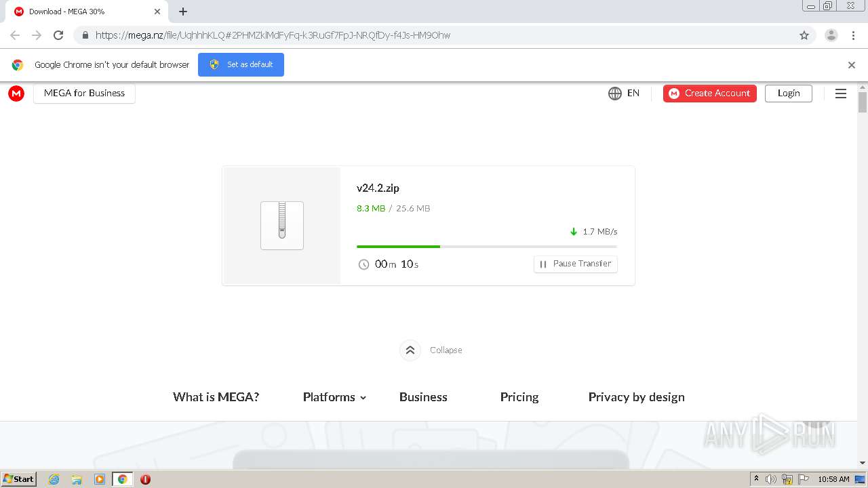
Task: Change language via globe icon
Action: click(x=615, y=94)
